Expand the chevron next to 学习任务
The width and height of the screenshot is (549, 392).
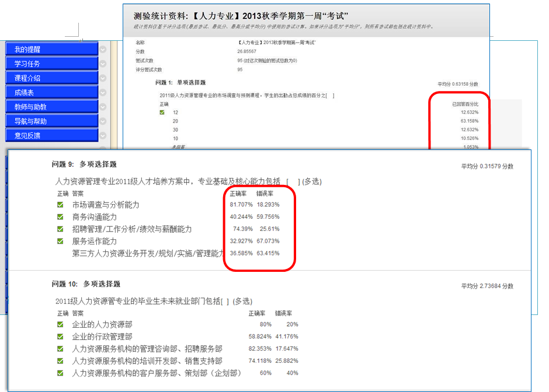pyautogui.click(x=103, y=64)
